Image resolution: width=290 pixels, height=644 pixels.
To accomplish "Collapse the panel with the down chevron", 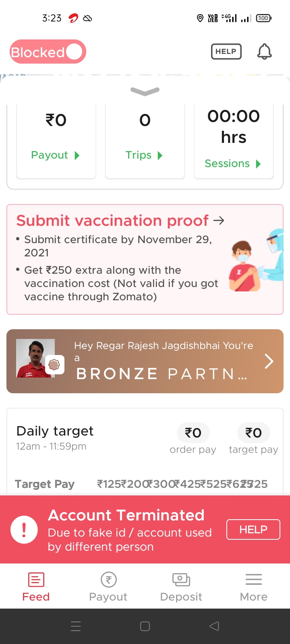I will (145, 91).
